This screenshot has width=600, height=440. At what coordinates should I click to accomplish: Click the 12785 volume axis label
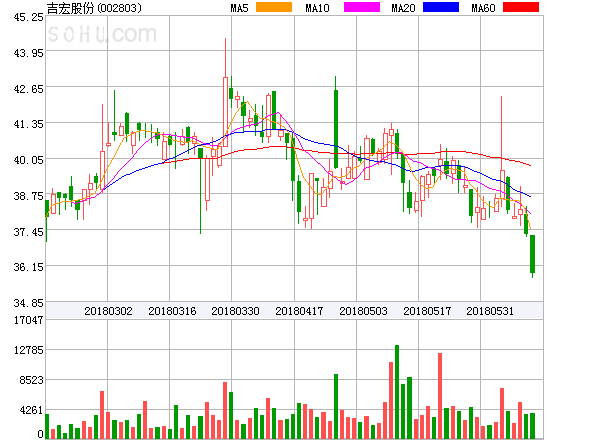point(28,350)
